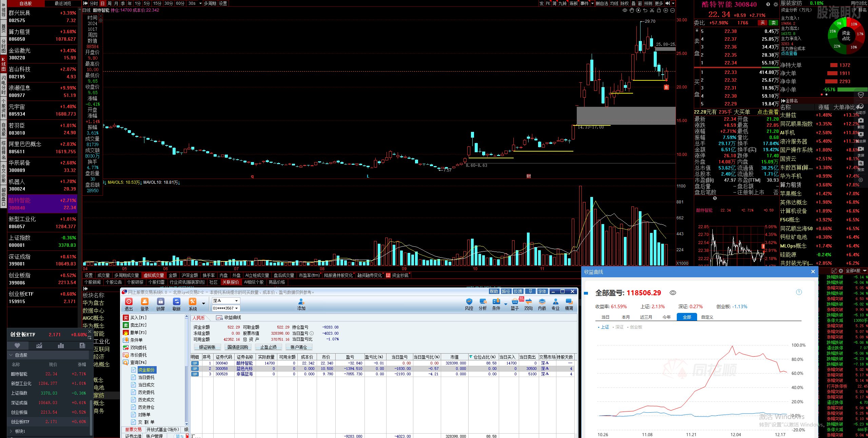Click the hand pan tool icon above chart
868x438 pixels.
point(632,11)
